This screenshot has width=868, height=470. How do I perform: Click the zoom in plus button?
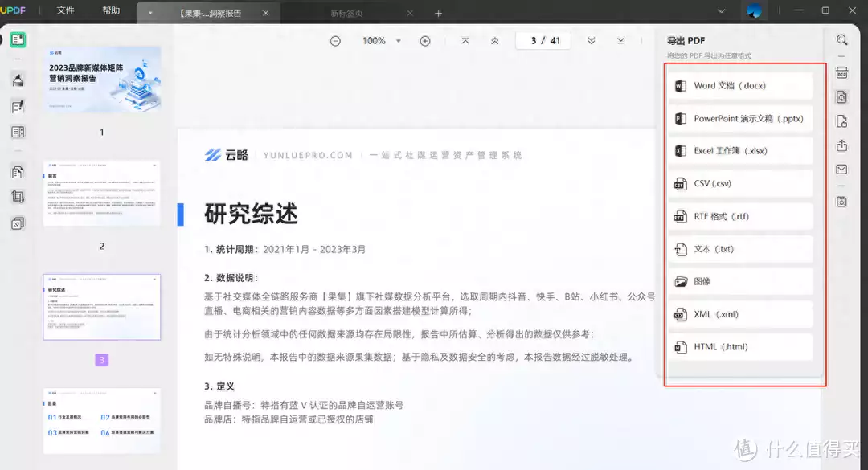pos(425,41)
